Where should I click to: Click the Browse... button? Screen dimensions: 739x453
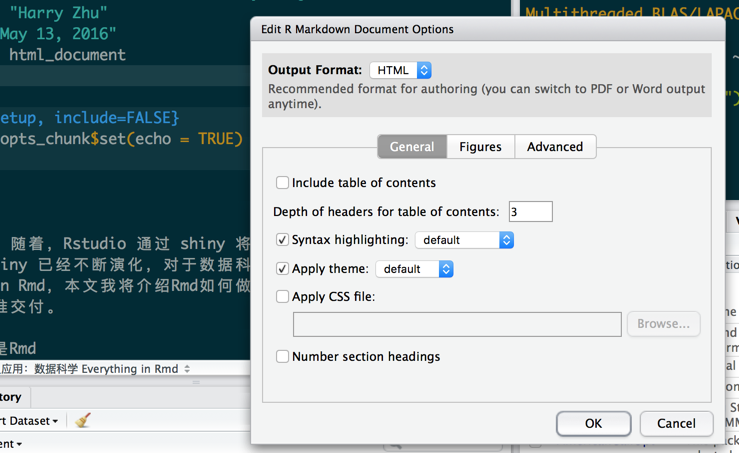point(663,324)
